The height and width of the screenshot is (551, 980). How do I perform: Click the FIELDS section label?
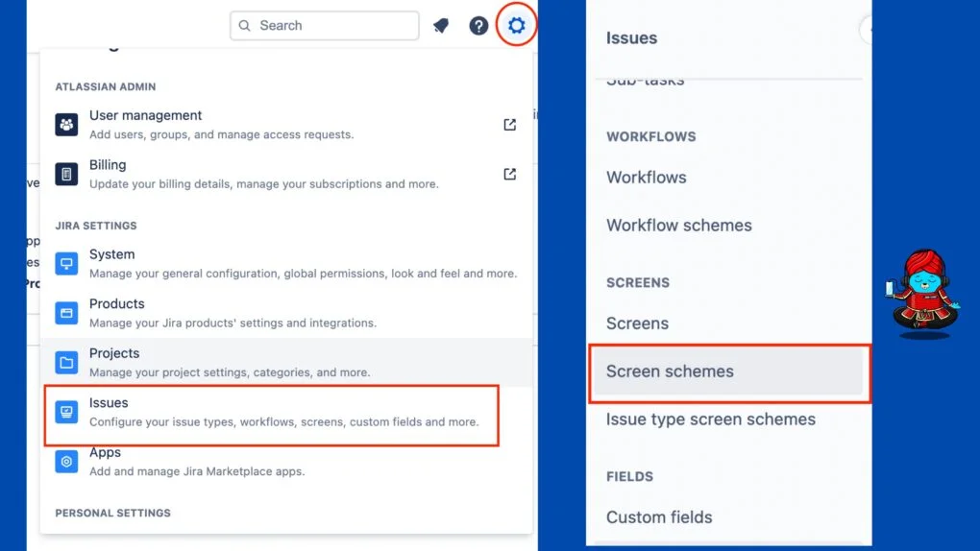[x=629, y=477]
